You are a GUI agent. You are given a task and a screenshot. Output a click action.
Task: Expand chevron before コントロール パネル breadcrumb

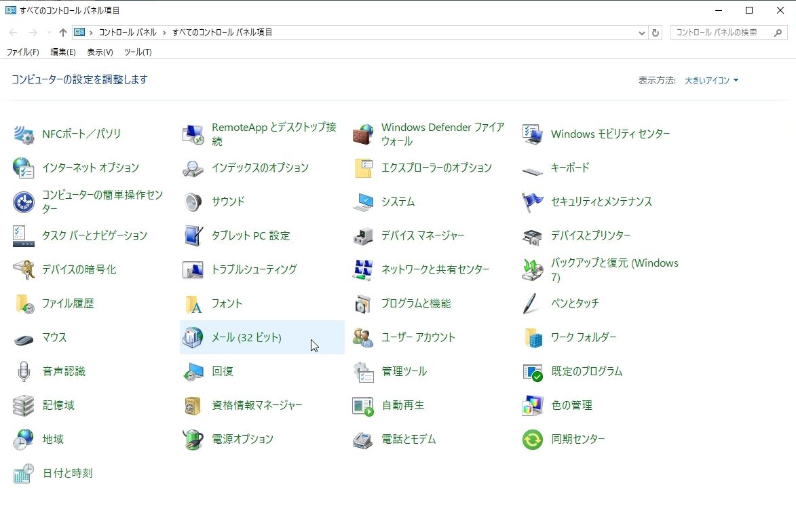92,33
